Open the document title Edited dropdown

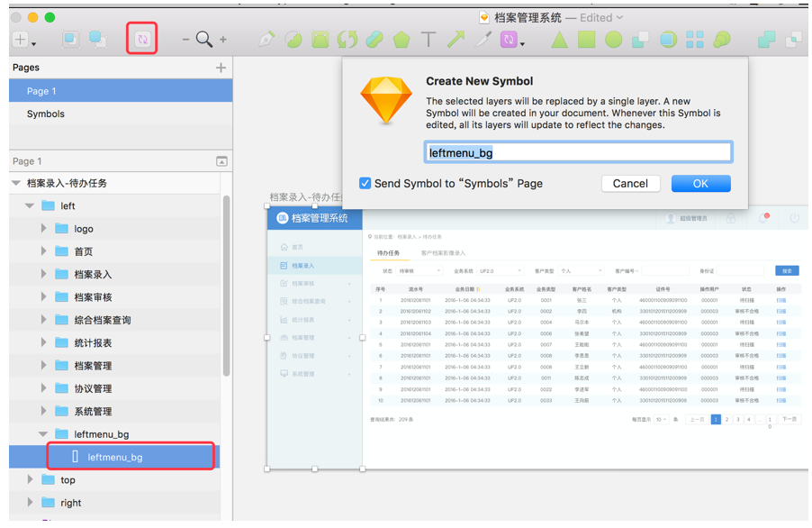click(619, 18)
